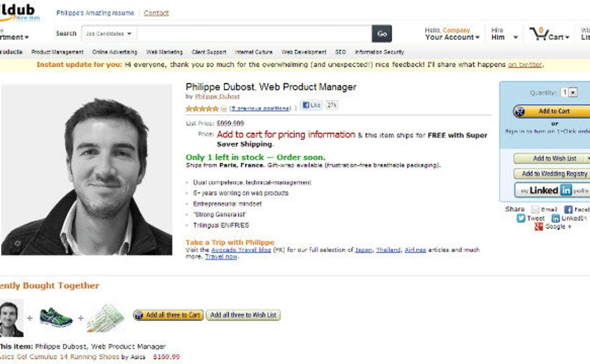Share via the Google+ icon
This screenshot has width=590, height=364.
point(539,227)
